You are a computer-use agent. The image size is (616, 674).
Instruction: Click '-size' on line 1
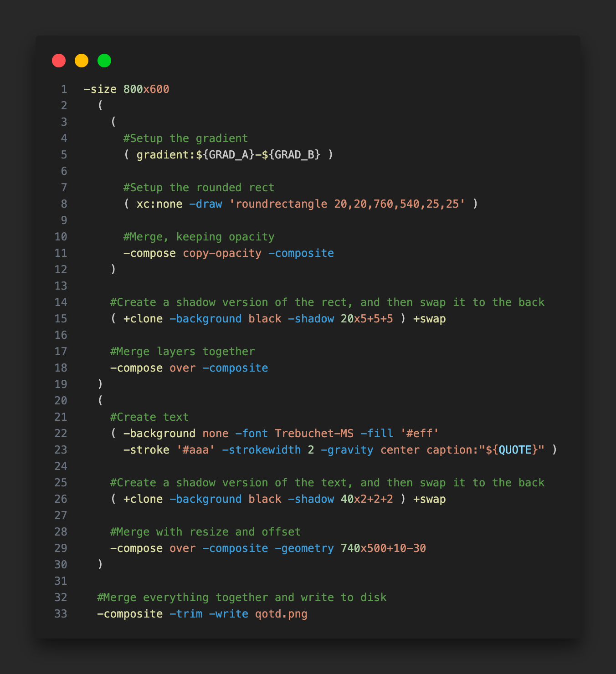point(100,89)
